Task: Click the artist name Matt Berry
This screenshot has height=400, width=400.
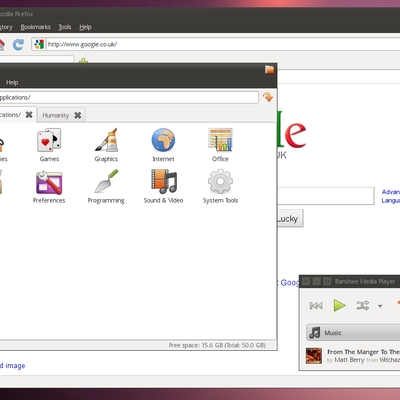Action: (349, 360)
